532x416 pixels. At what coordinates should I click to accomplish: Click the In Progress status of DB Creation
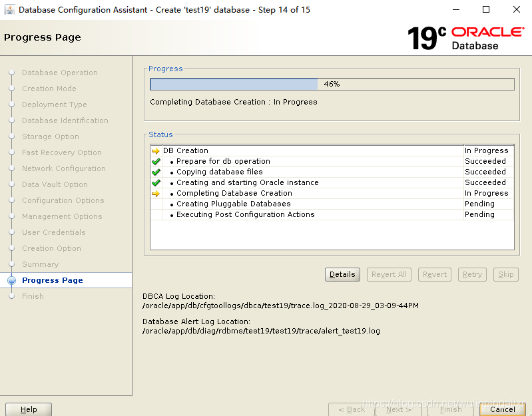tap(487, 150)
